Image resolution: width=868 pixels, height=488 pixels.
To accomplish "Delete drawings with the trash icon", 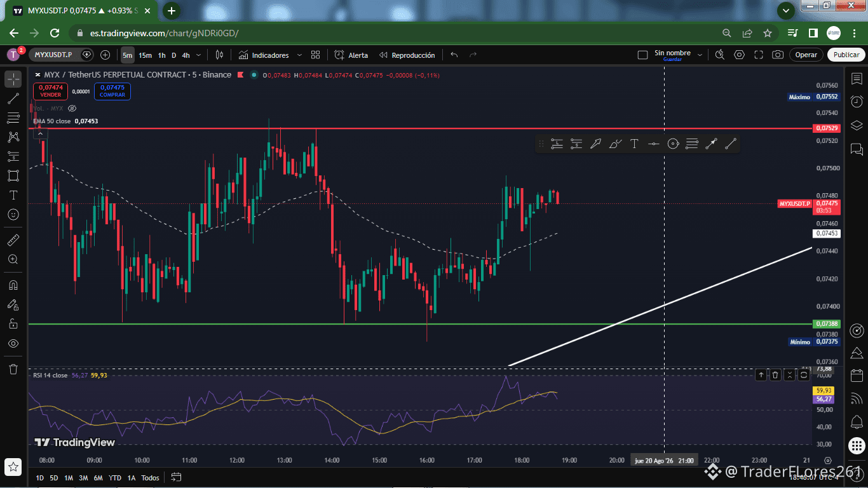I will (x=13, y=369).
